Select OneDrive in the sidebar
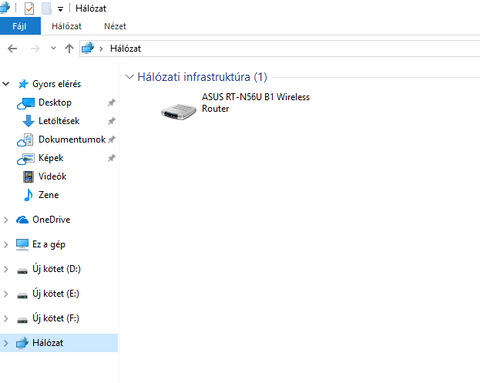 tap(51, 220)
